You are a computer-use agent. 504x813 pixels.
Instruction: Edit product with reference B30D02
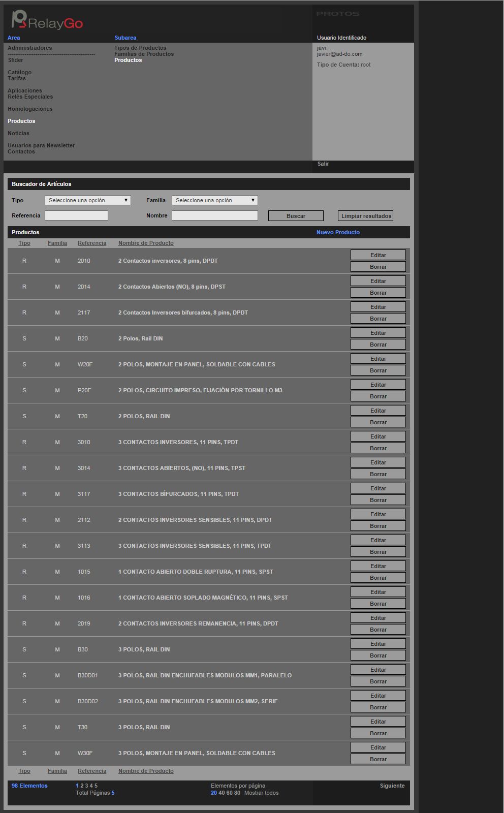coord(378,696)
